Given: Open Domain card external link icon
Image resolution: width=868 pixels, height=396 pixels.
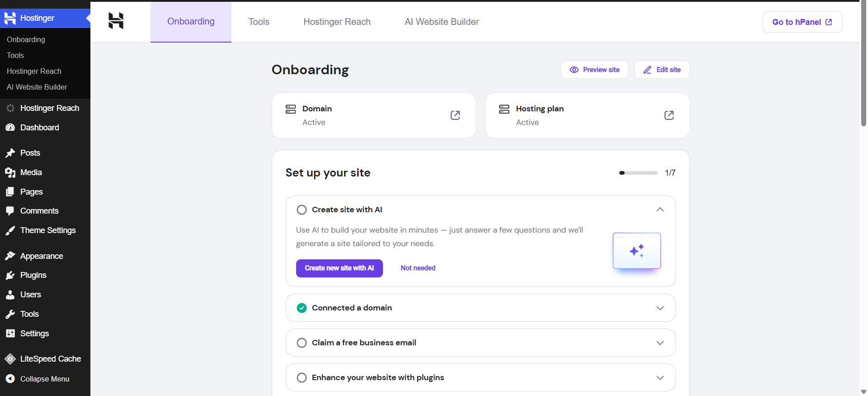Looking at the screenshot, I should pos(455,115).
